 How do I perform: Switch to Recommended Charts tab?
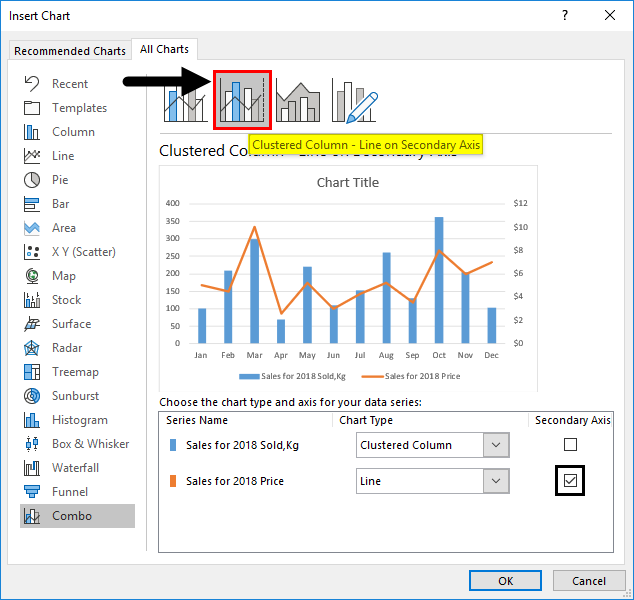tap(70, 51)
